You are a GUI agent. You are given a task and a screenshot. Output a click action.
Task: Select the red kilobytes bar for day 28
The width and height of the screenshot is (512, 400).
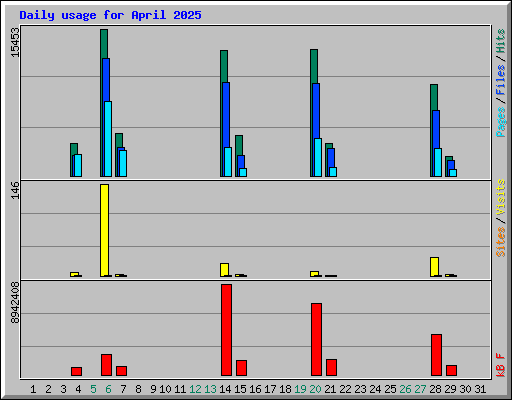coord(436,355)
